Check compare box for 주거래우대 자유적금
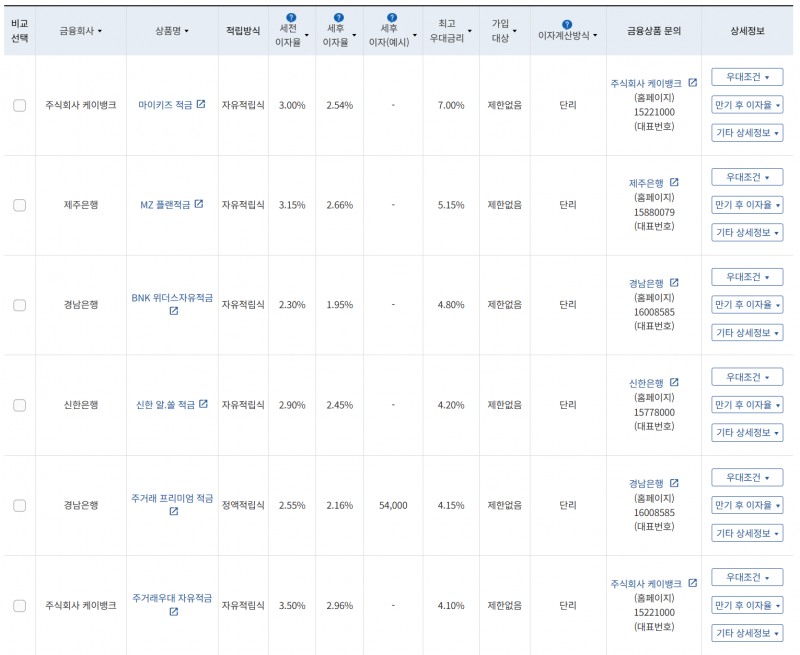The width and height of the screenshot is (800, 655). [x=19, y=606]
